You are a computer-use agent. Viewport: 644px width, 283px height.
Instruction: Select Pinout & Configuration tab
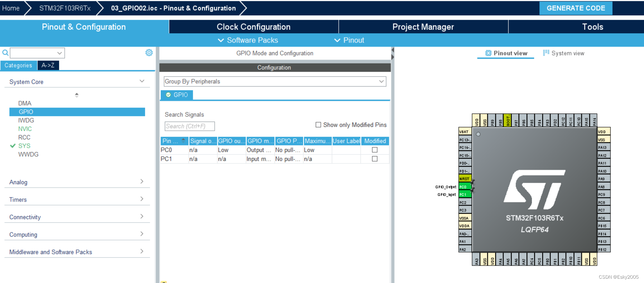point(84,27)
